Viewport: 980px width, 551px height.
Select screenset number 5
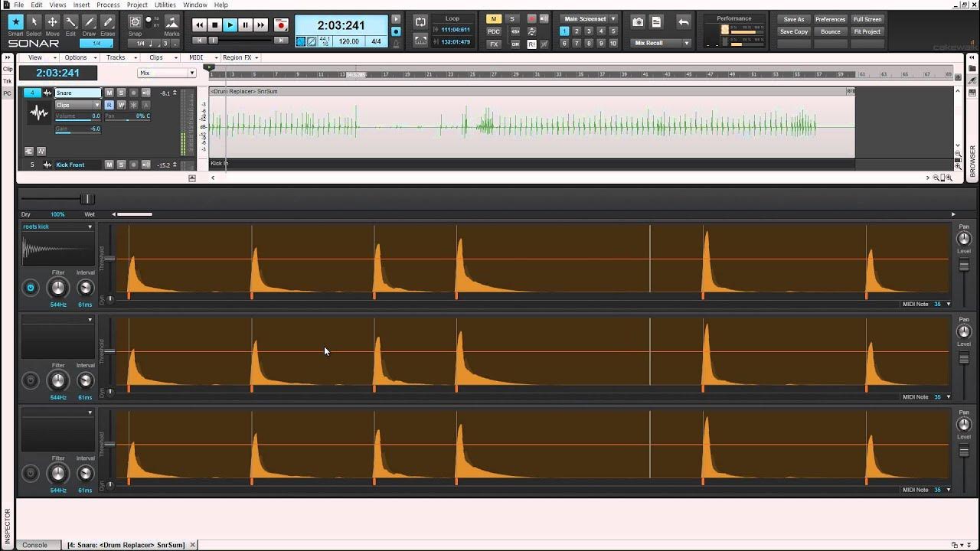[x=613, y=31]
